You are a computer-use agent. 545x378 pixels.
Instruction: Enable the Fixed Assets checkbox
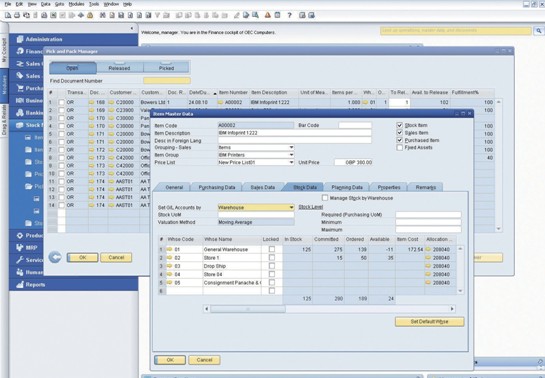(x=400, y=148)
